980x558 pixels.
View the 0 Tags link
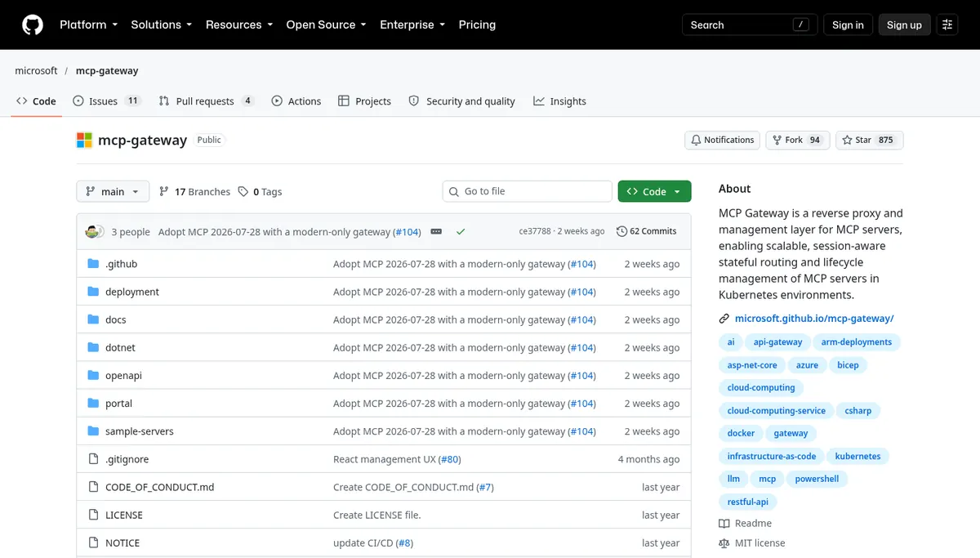[260, 191]
